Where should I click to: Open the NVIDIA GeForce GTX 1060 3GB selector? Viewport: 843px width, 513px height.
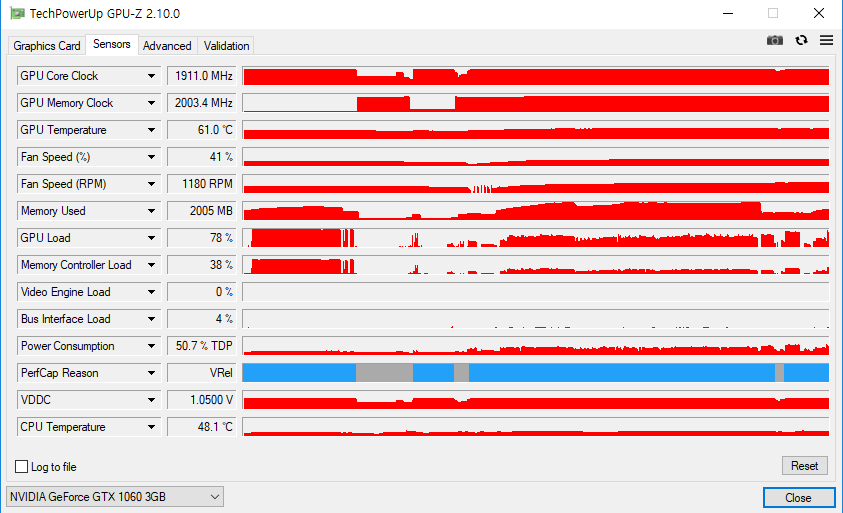pyautogui.click(x=115, y=497)
